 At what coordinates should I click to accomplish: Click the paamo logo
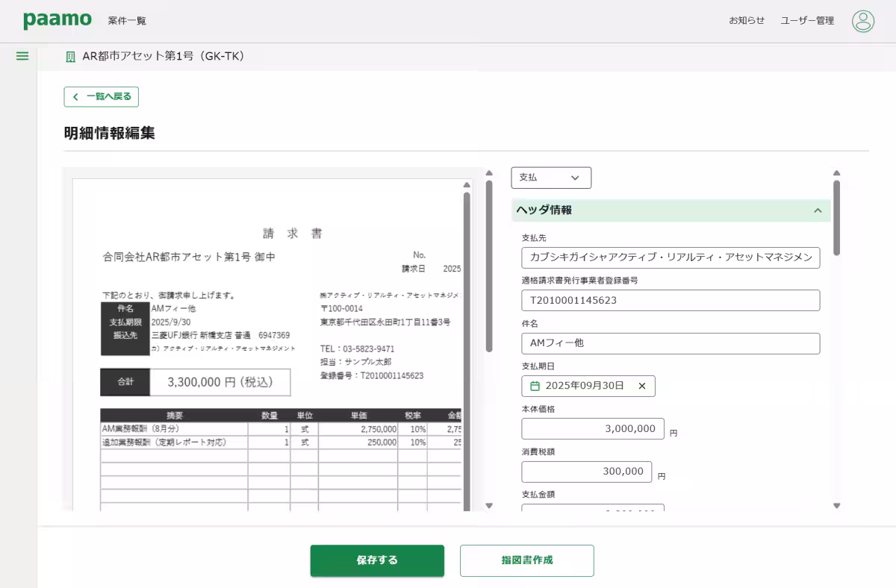(x=57, y=20)
